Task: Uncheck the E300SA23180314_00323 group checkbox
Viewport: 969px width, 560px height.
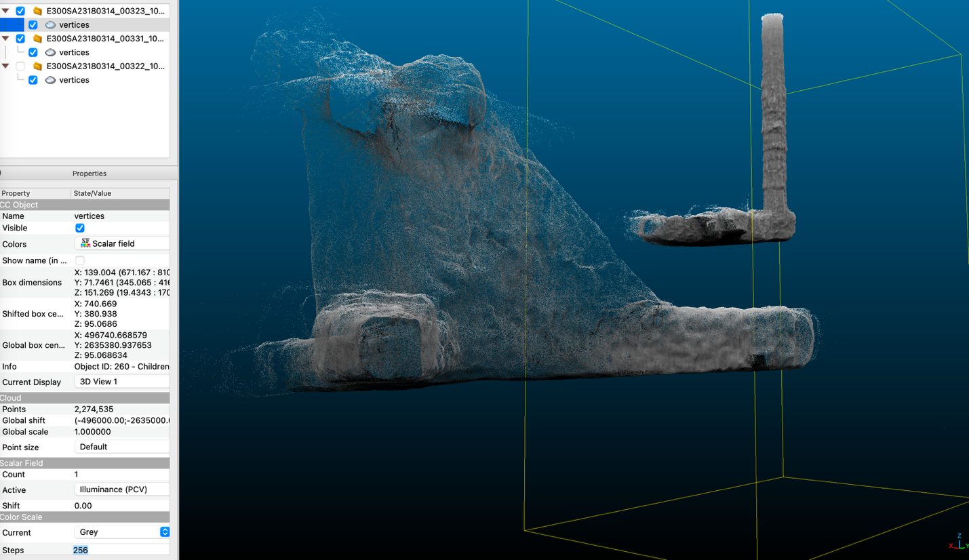Action: (20, 11)
